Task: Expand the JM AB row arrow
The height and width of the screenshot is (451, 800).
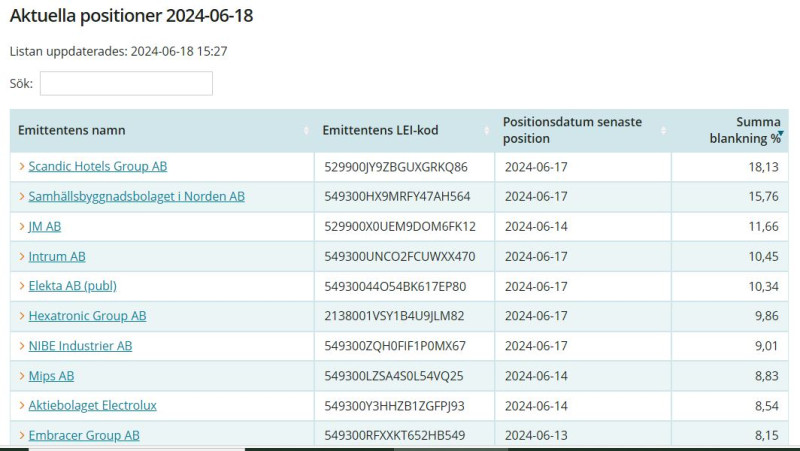Action: click(21, 226)
